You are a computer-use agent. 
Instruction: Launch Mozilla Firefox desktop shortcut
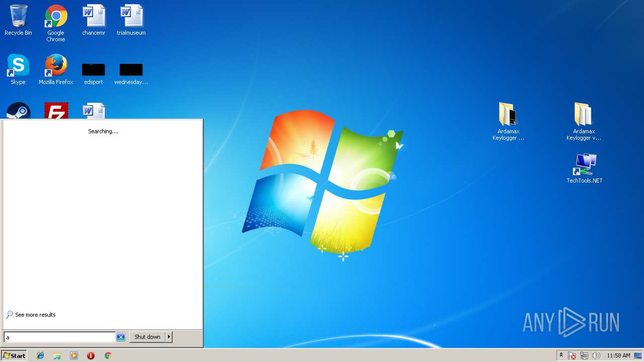56,69
